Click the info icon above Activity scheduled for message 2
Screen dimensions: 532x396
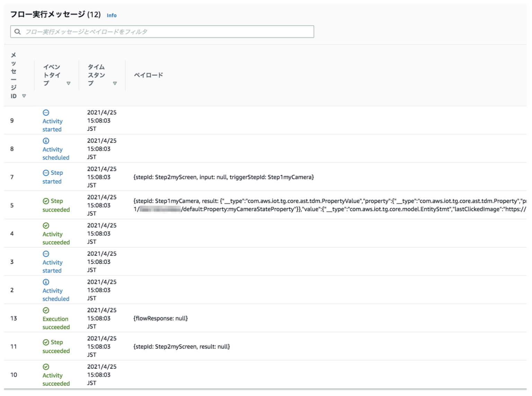[x=46, y=282]
